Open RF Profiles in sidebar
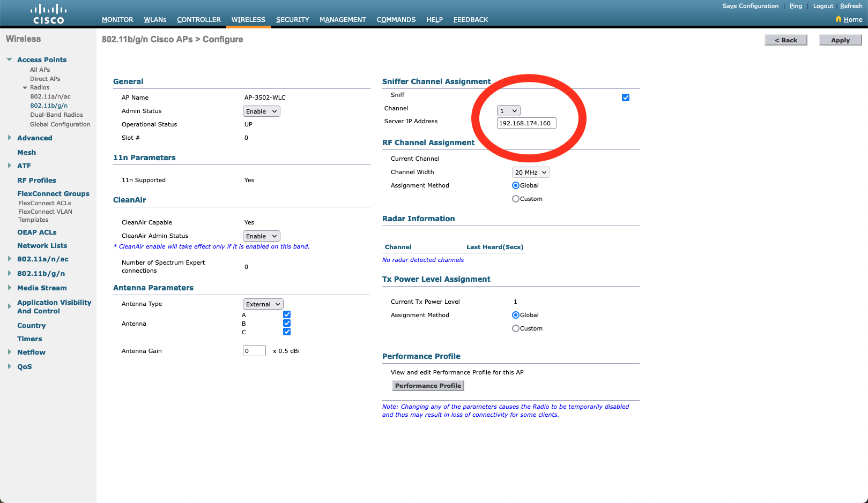The image size is (868, 503). (36, 180)
